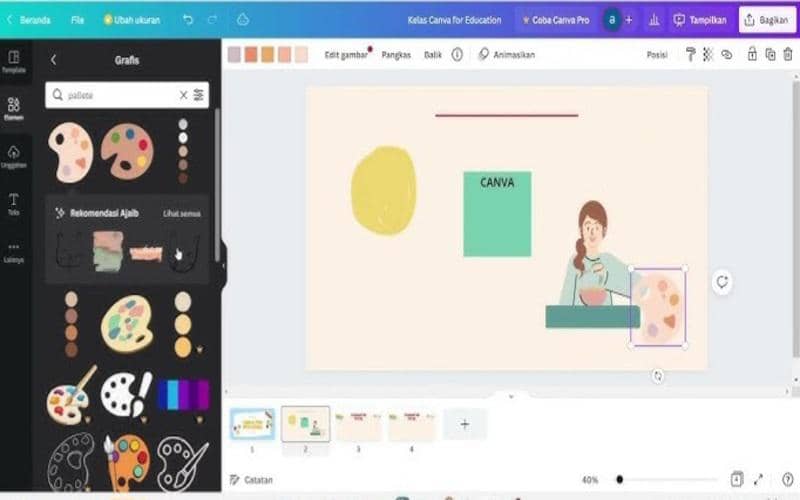Clear the search text with X
The width and height of the screenshot is (800, 500).
pyautogui.click(x=183, y=95)
